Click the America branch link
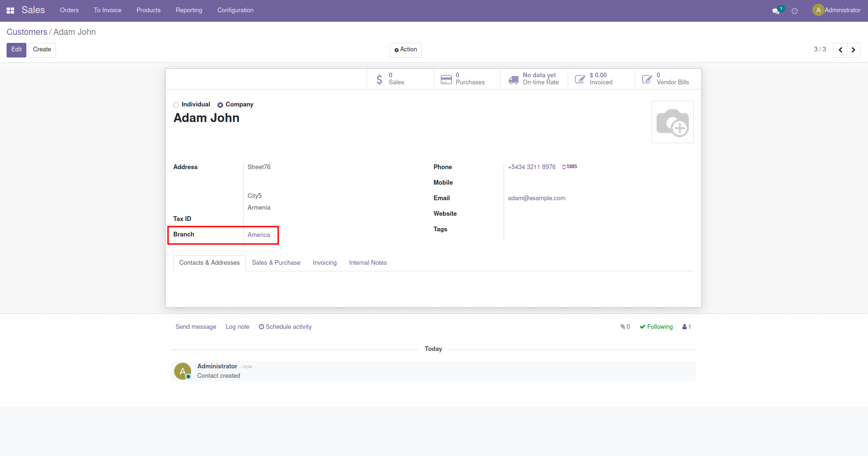 point(259,235)
